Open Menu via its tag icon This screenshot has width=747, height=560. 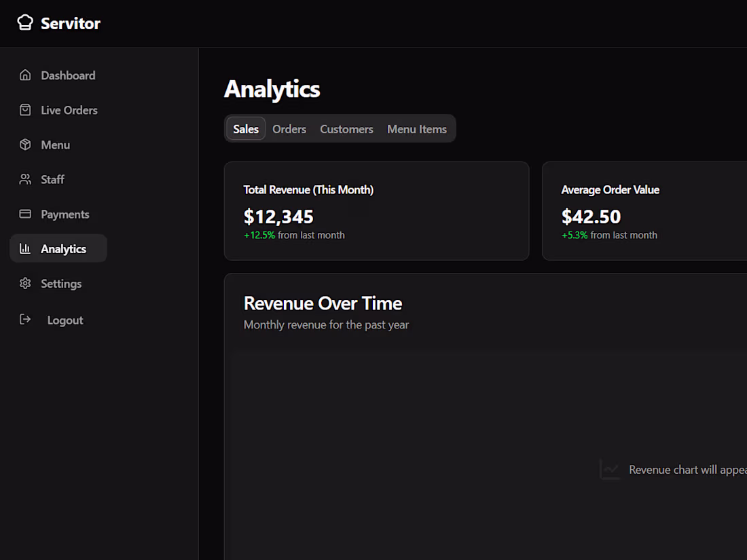(x=24, y=144)
